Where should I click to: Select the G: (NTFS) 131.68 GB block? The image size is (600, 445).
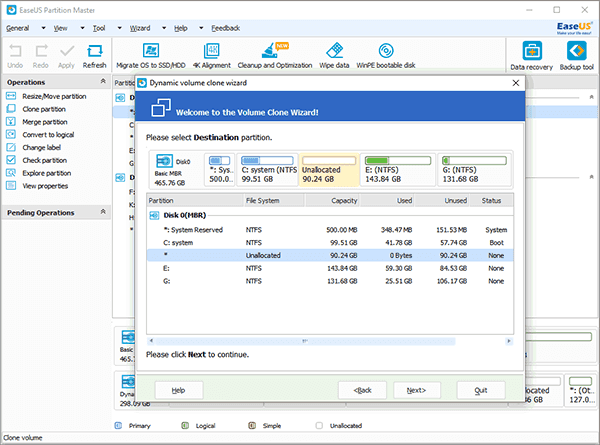click(x=474, y=170)
